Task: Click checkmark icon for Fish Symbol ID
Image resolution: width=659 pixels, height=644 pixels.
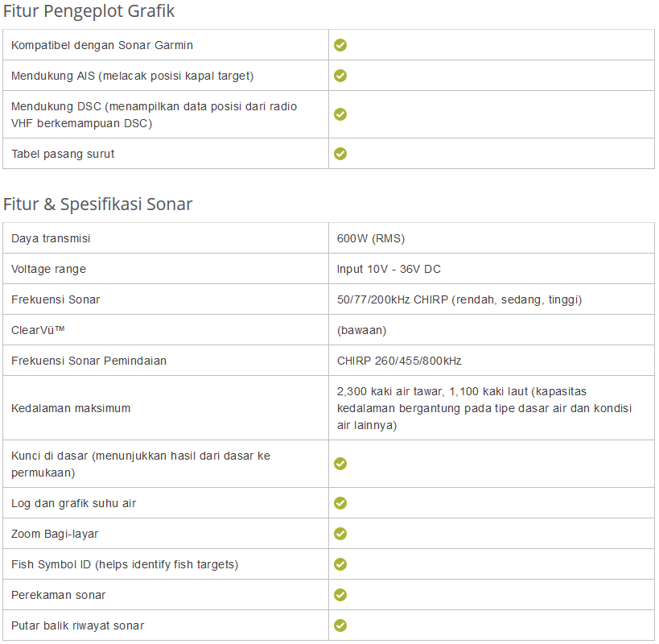Action: coord(340,564)
